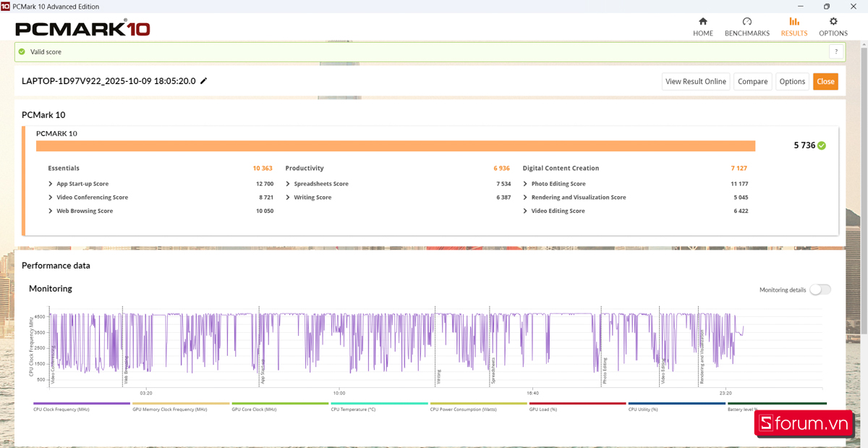Click the View Result Online button
The width and height of the screenshot is (868, 448).
click(x=695, y=82)
